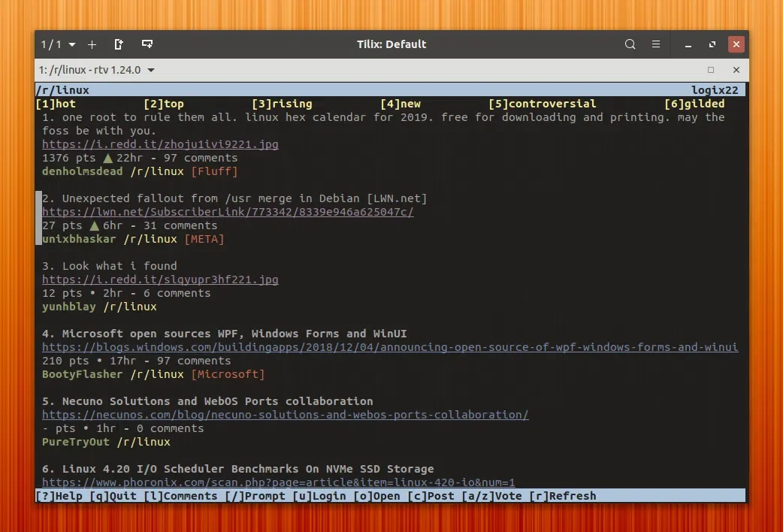Click [?]Help in the bottom status bar
Image resolution: width=783 pixels, height=532 pixels.
[60, 496]
